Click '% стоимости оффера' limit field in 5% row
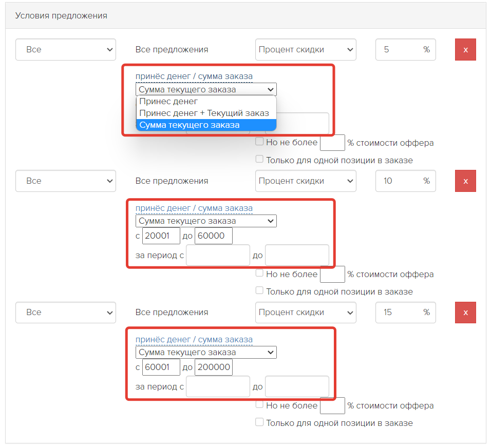Screen dimensions: 491x448 point(332,143)
